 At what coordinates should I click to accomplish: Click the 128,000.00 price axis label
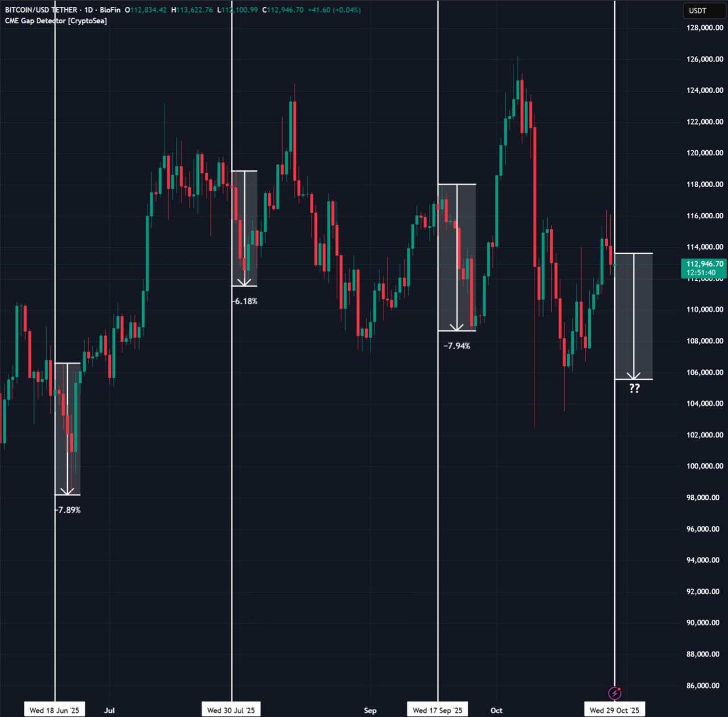click(705, 27)
